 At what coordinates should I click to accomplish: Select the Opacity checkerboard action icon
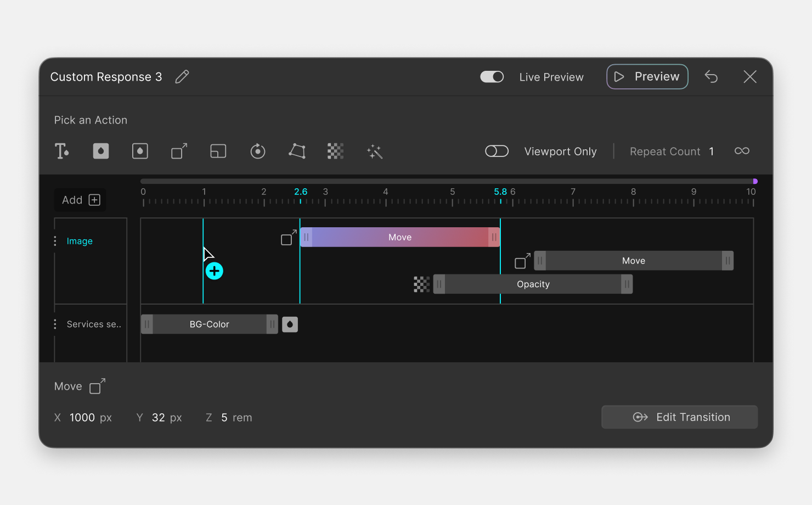point(336,151)
